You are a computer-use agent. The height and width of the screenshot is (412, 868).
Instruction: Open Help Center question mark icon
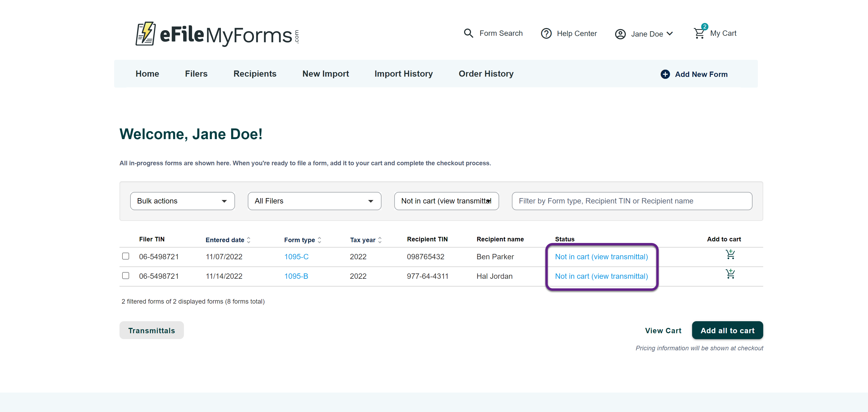coord(546,34)
